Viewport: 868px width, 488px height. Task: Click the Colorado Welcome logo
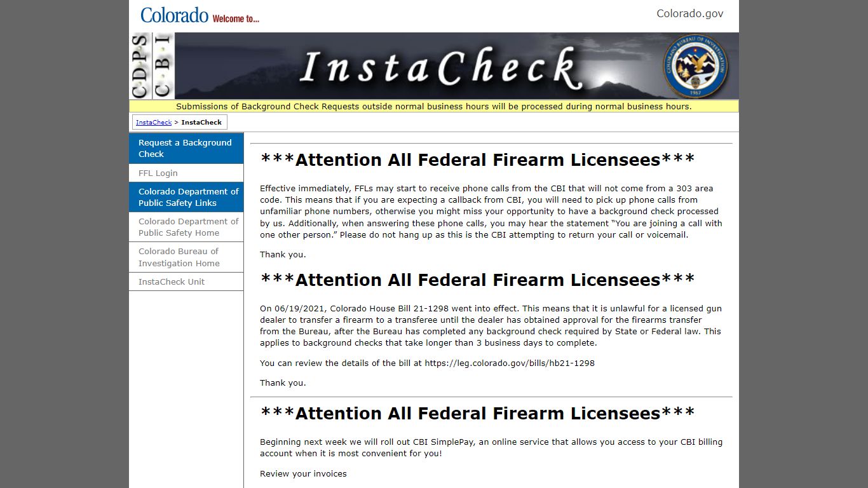pyautogui.click(x=200, y=15)
